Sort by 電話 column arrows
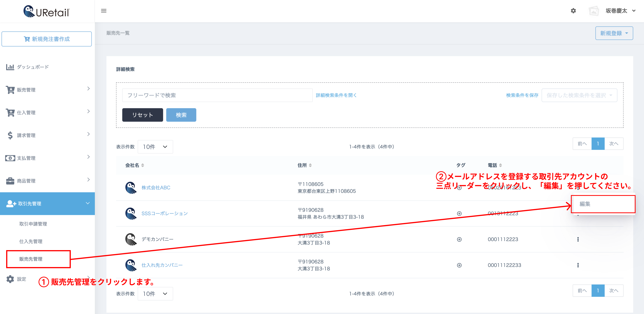 (500, 165)
